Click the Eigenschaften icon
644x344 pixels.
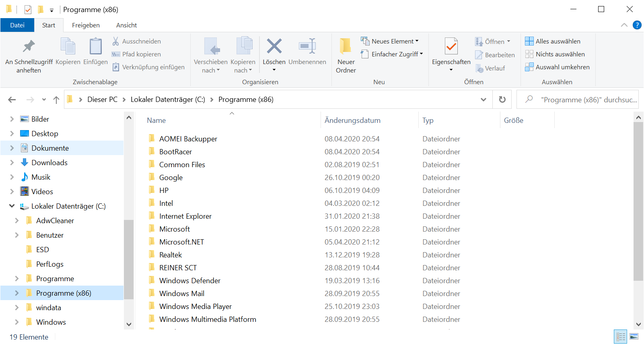451,46
